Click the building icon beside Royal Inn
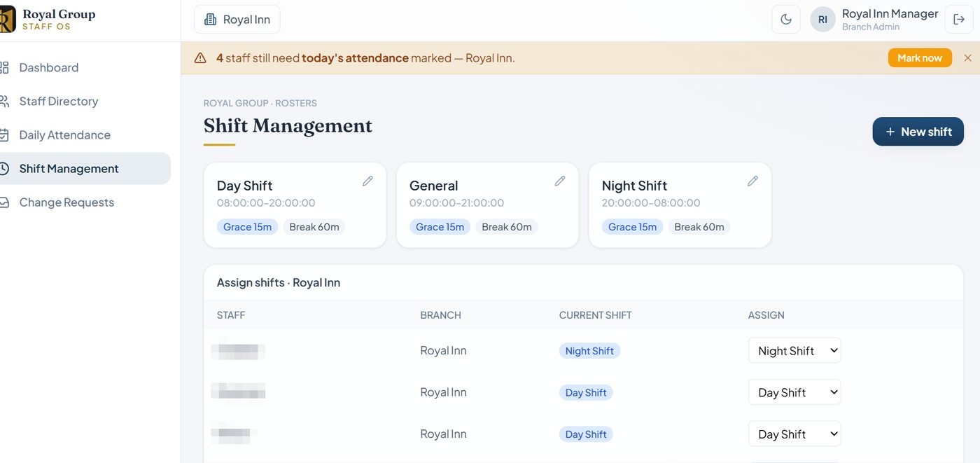Image resolution: width=980 pixels, height=463 pixels. pos(210,20)
